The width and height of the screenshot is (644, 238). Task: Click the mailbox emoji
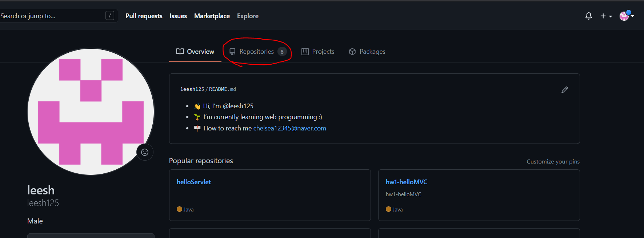tap(197, 128)
